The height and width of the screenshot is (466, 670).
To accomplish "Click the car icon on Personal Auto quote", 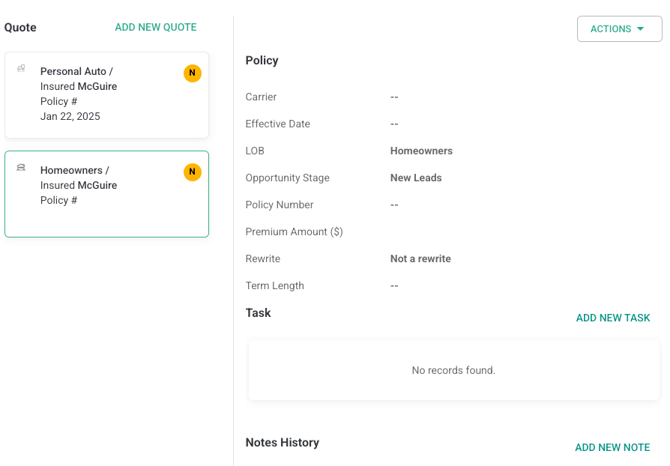I will pos(21,69).
